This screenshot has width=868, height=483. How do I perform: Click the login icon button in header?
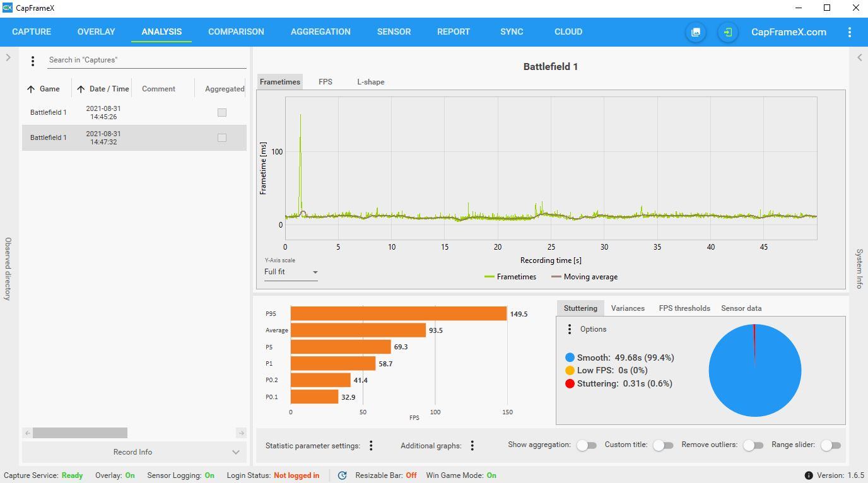pos(728,32)
